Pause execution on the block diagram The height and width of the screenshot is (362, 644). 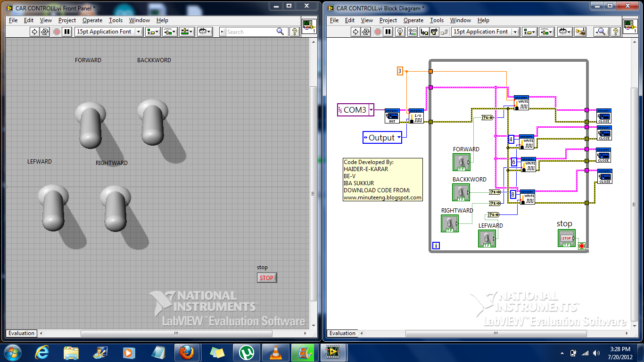click(388, 32)
